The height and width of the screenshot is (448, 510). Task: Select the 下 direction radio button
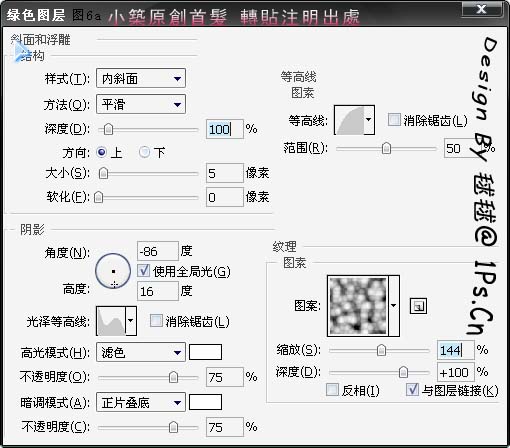[x=144, y=153]
